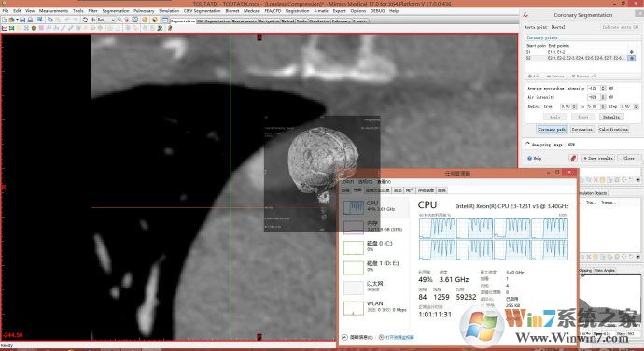This screenshot has height=351, width=644.
Task: Click the rotate view icon in toolbar
Action: [85, 20]
